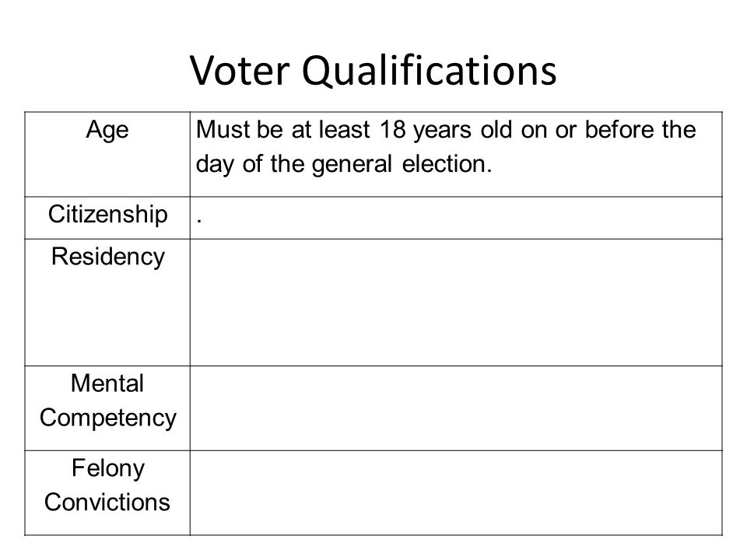Click the empty Citizenship description cell
This screenshot has width=747, height=560.
click(456, 218)
